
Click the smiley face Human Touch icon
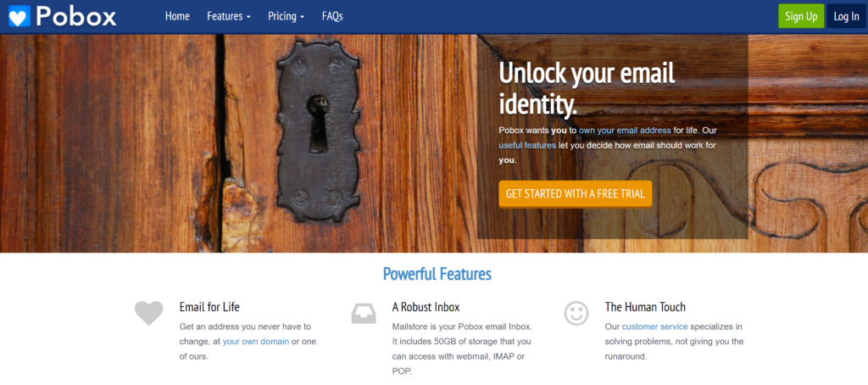576,313
